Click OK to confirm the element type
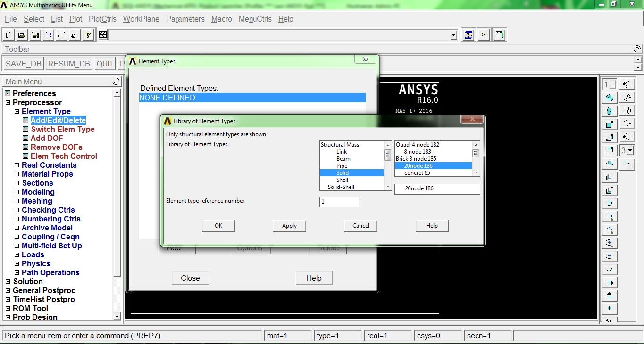This screenshot has height=344, width=644. click(x=218, y=226)
